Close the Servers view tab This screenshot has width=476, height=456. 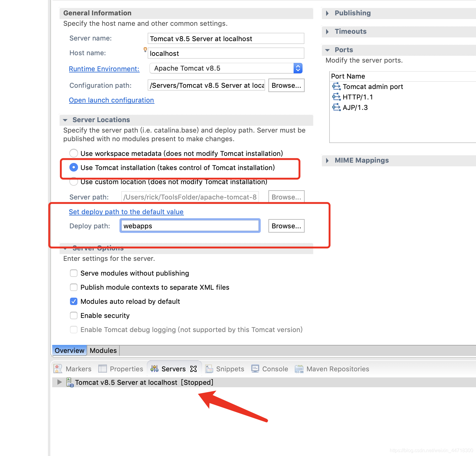pyautogui.click(x=193, y=369)
